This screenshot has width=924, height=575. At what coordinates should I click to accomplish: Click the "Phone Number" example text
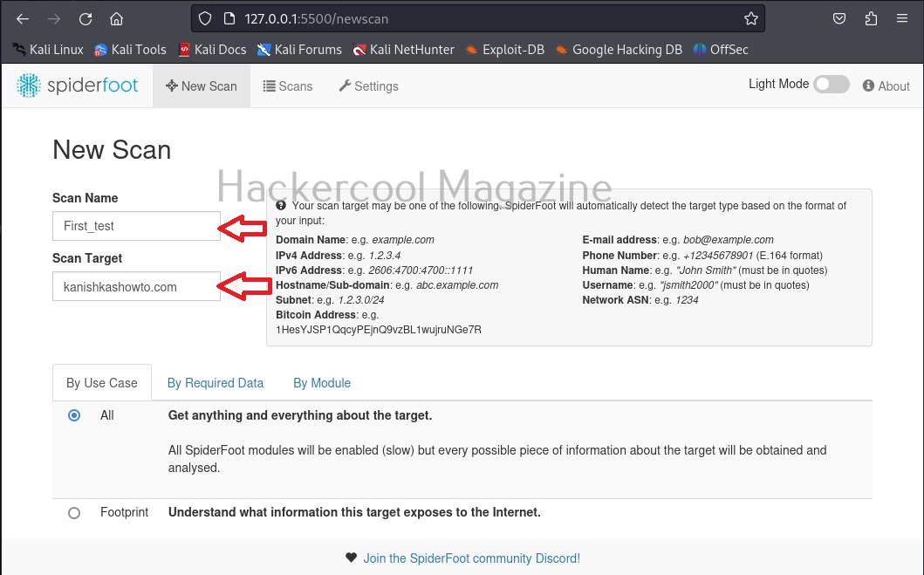(718, 255)
